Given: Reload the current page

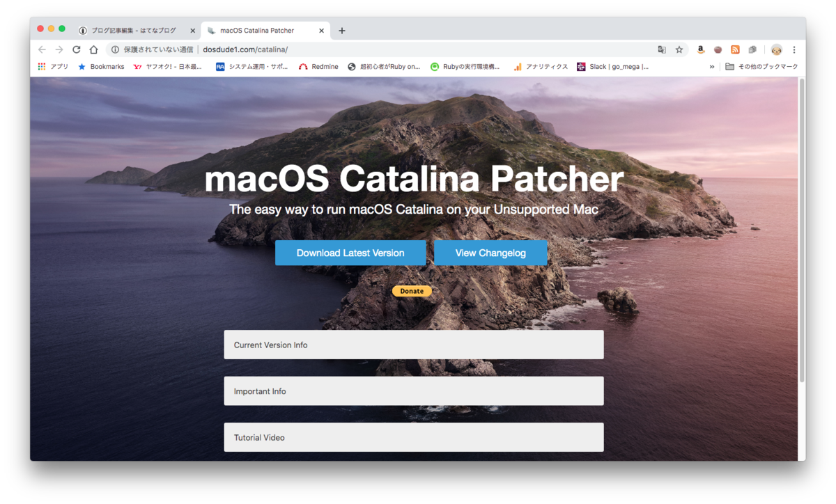Looking at the screenshot, I should point(77,49).
